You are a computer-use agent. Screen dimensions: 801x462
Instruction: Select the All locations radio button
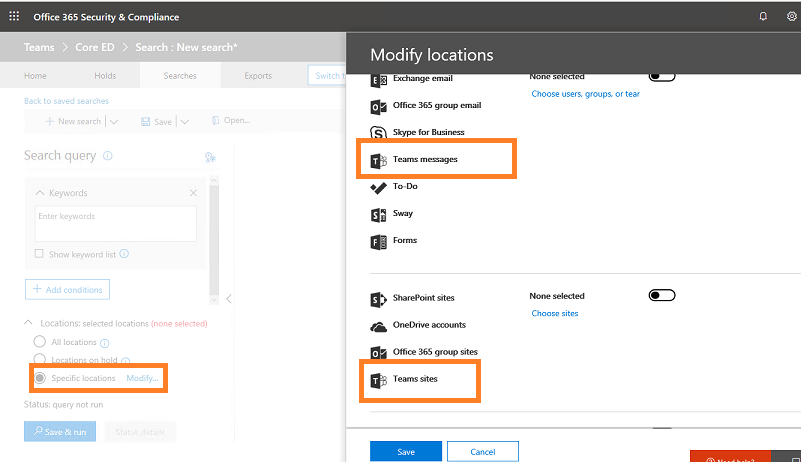tap(39, 341)
